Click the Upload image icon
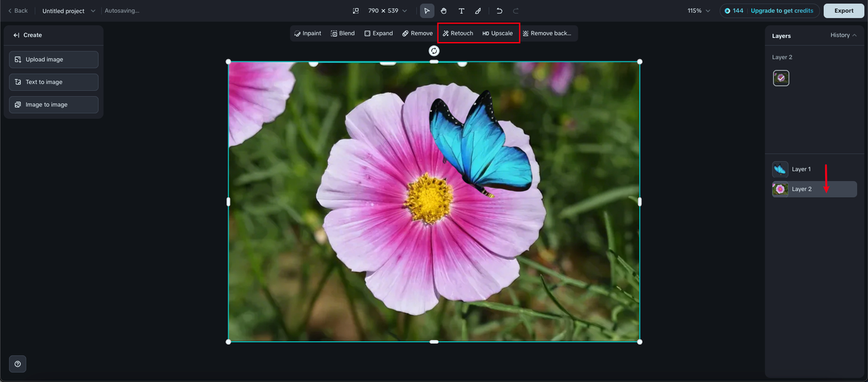The width and height of the screenshot is (868, 382). (18, 60)
